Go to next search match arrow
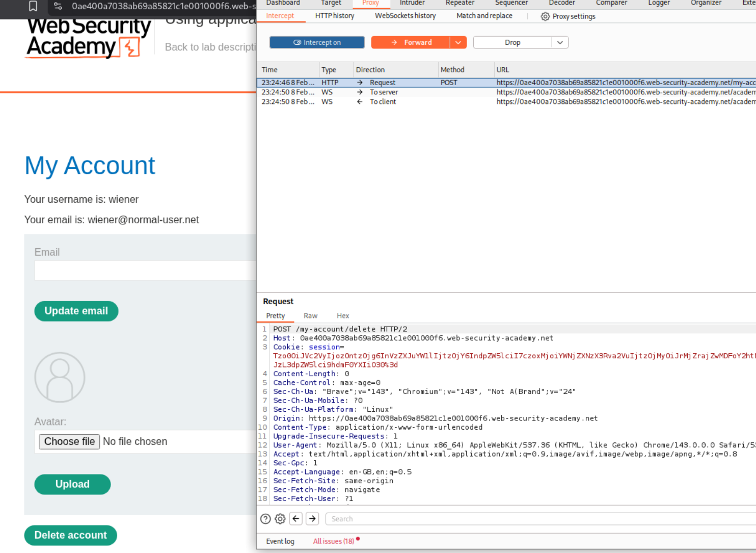756x553 pixels. pos(312,519)
